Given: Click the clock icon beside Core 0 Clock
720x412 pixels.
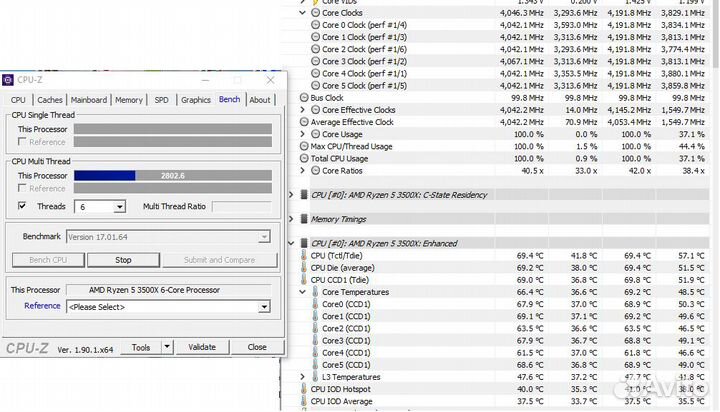Looking at the screenshot, I should pyautogui.click(x=315, y=25).
